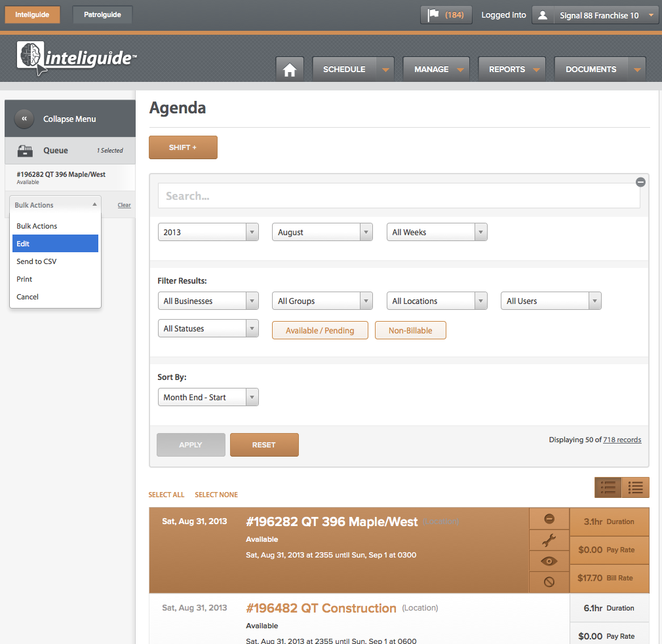The image size is (662, 644).
Task: Select Cancel from Bulk Actions list
Action: (55, 297)
